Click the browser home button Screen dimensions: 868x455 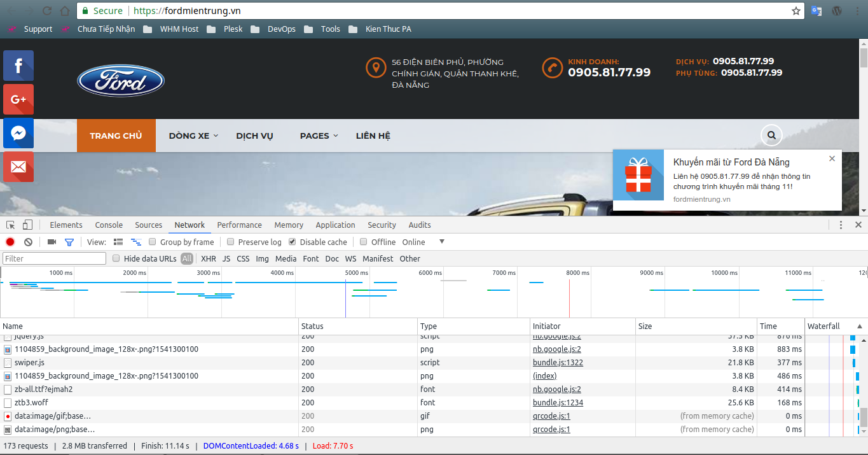pos(65,11)
